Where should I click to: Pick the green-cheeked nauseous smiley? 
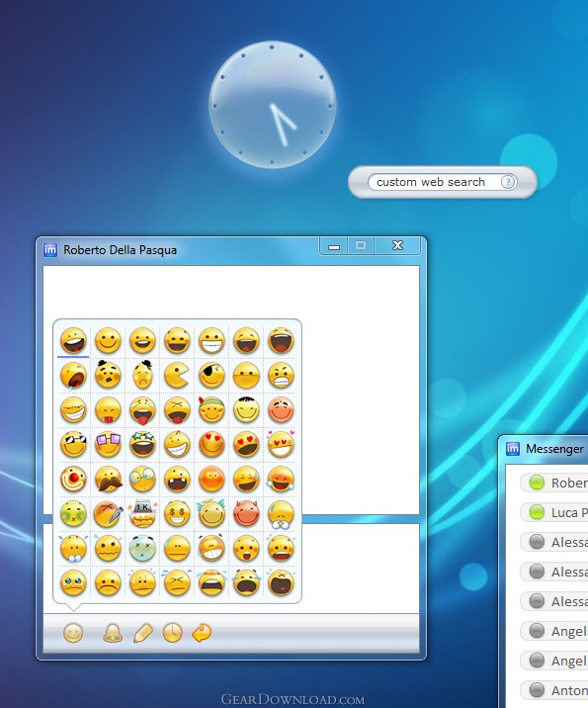[73, 514]
